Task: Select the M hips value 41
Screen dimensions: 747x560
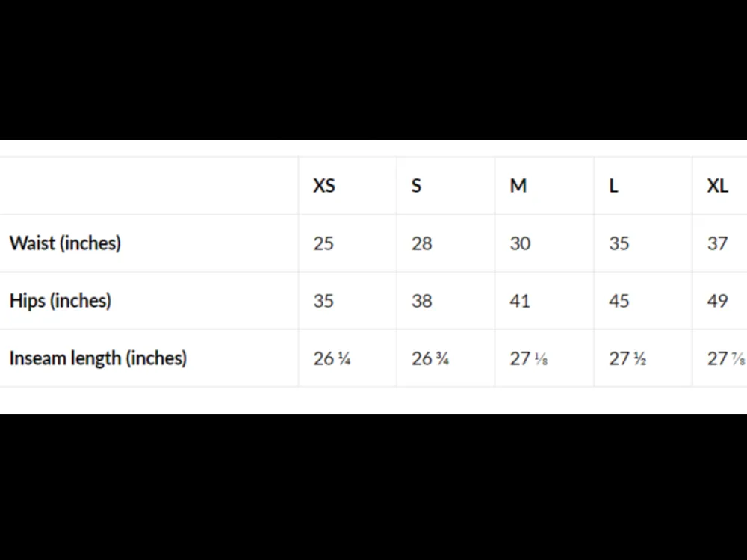Action: [x=520, y=302]
